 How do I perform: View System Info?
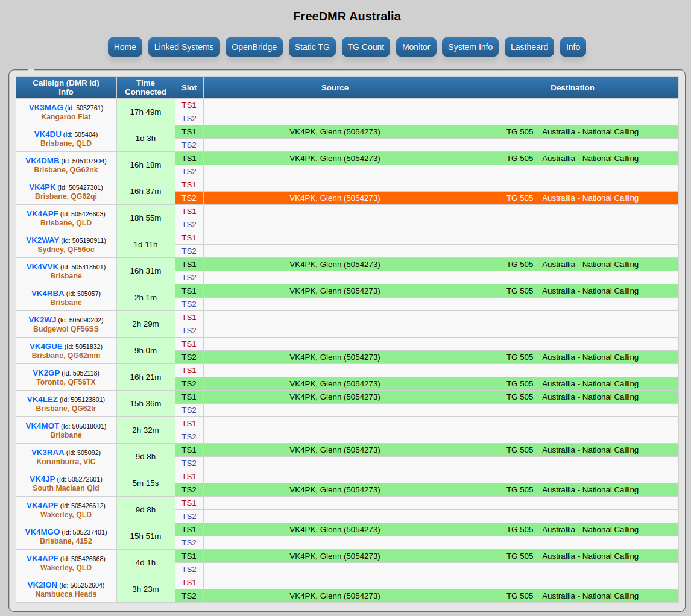470,46
